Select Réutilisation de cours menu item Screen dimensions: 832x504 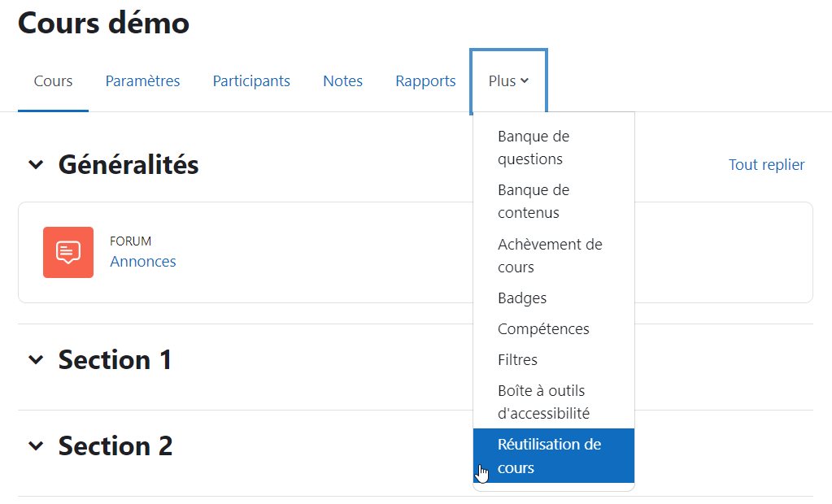553,456
